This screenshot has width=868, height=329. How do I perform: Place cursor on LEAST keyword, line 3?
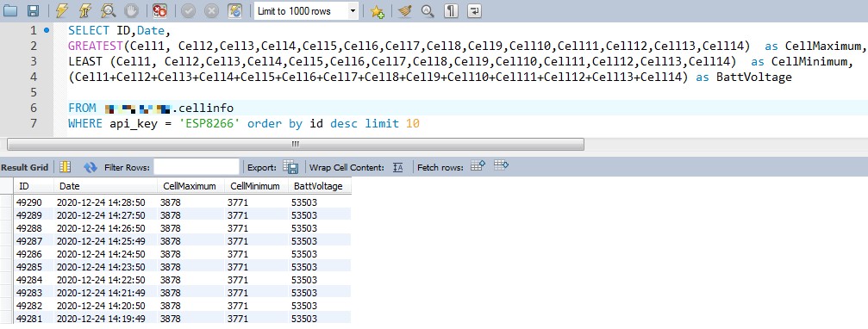85,61
